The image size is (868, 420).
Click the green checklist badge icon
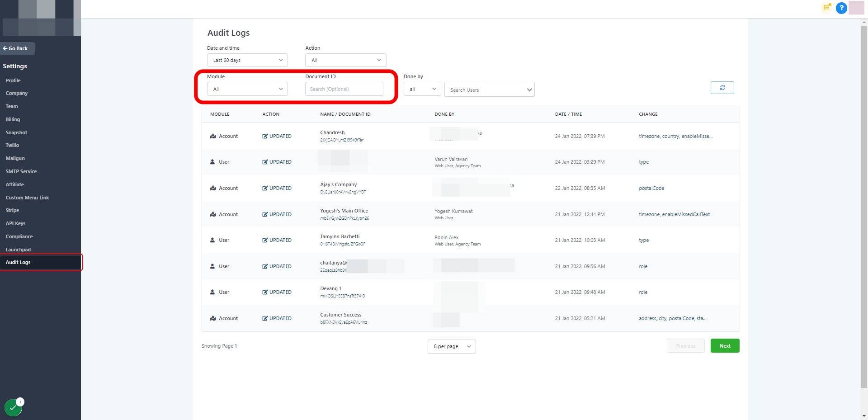coord(13,408)
